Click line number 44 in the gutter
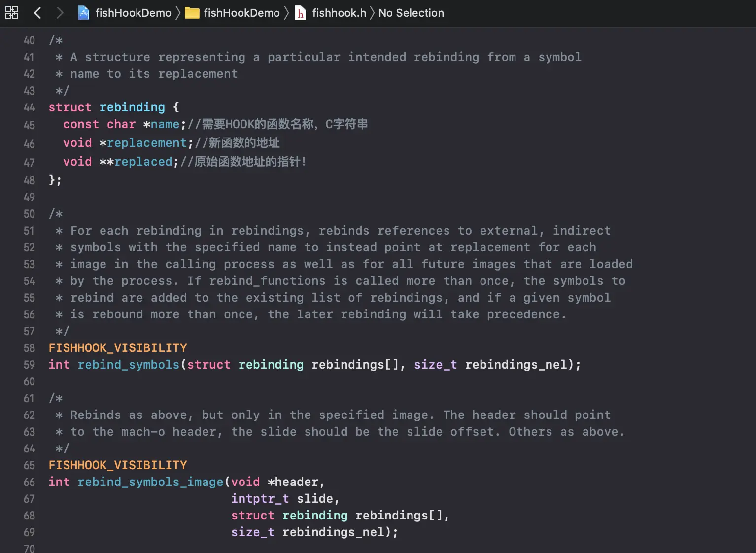756x553 pixels. (29, 107)
